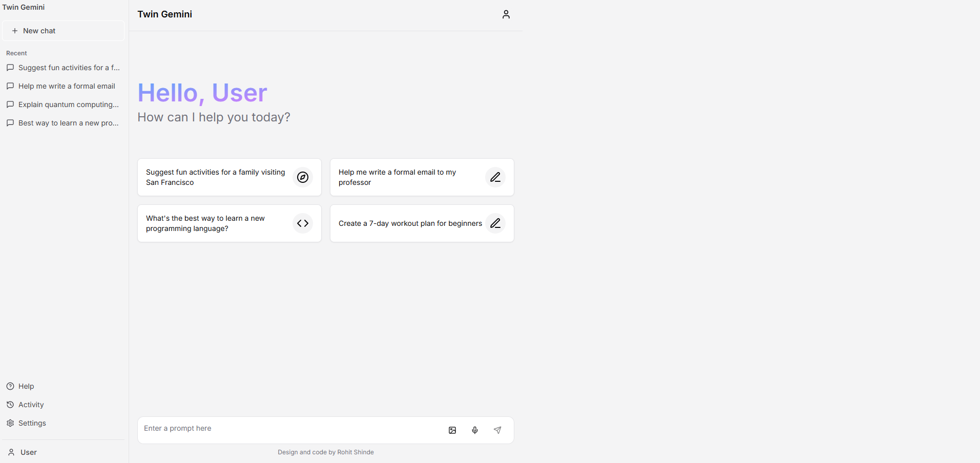Click the send prompt icon
Image resolution: width=980 pixels, height=463 pixels.
[497, 430]
